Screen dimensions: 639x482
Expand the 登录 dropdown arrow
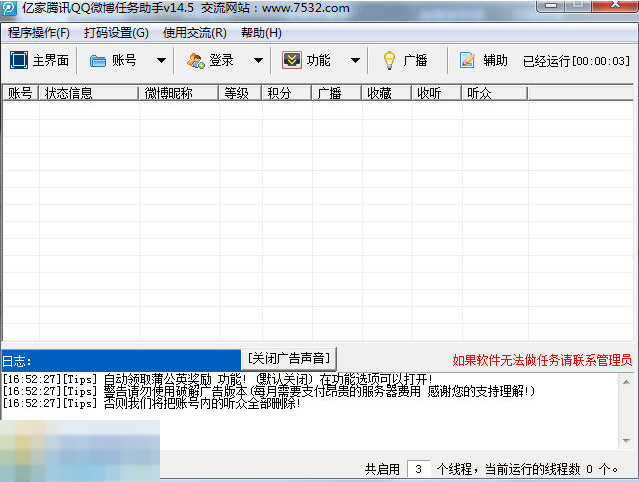point(258,61)
